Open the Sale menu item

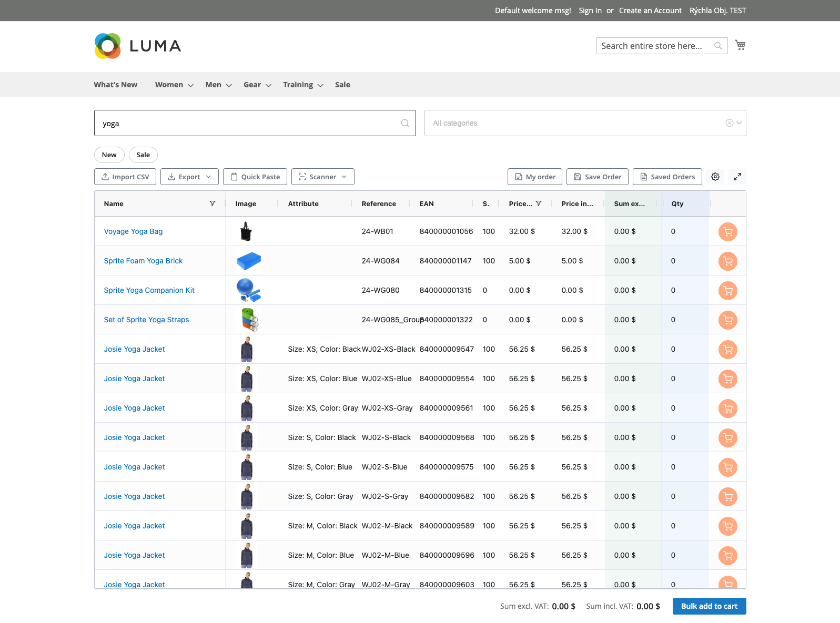pos(342,85)
